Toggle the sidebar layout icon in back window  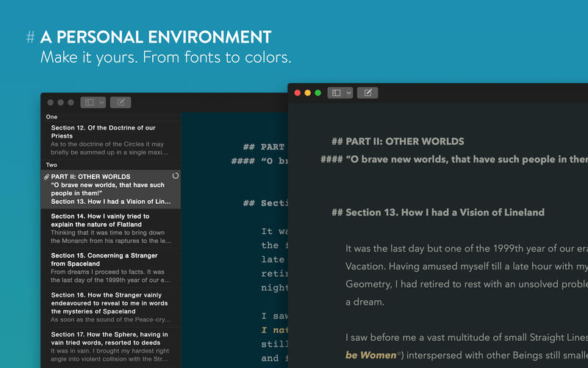89,102
